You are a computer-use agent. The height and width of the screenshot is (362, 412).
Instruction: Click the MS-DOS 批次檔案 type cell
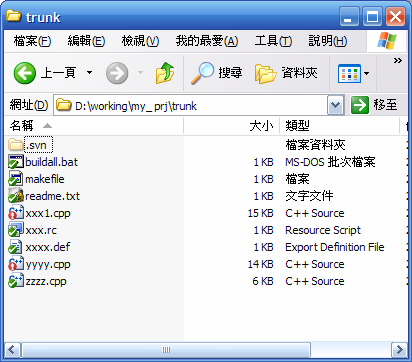[330, 162]
